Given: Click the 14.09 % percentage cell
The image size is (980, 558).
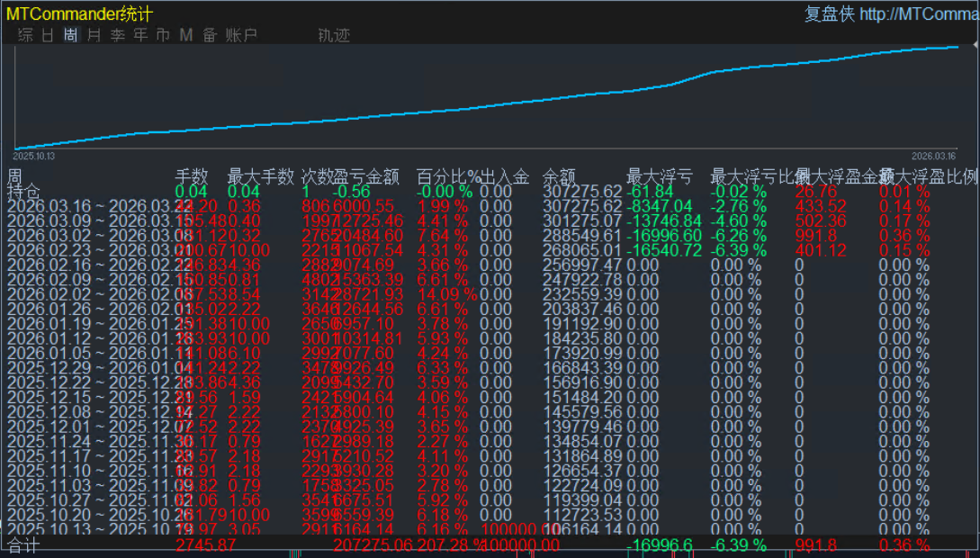Looking at the screenshot, I should point(447,294).
